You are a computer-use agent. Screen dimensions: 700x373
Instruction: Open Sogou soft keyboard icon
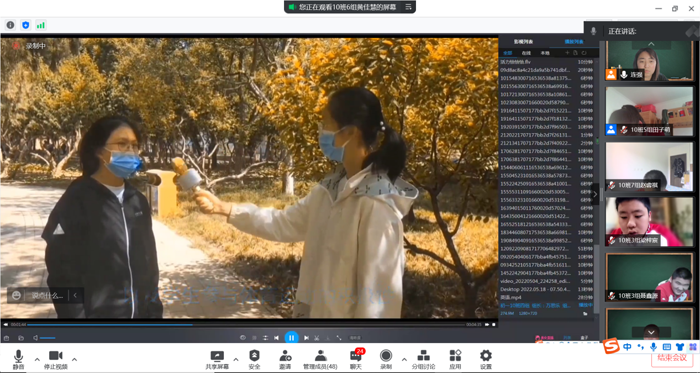pyautogui.click(x=667, y=347)
